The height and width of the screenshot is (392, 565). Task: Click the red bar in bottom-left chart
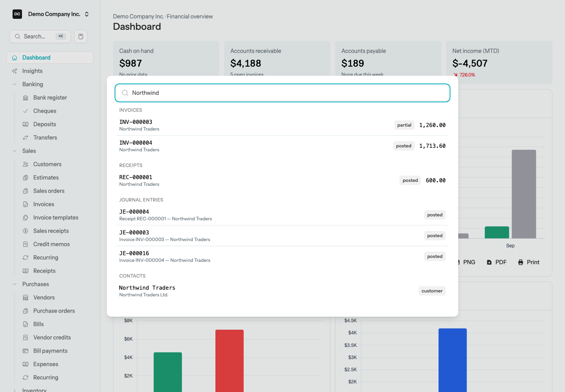[x=230, y=361]
